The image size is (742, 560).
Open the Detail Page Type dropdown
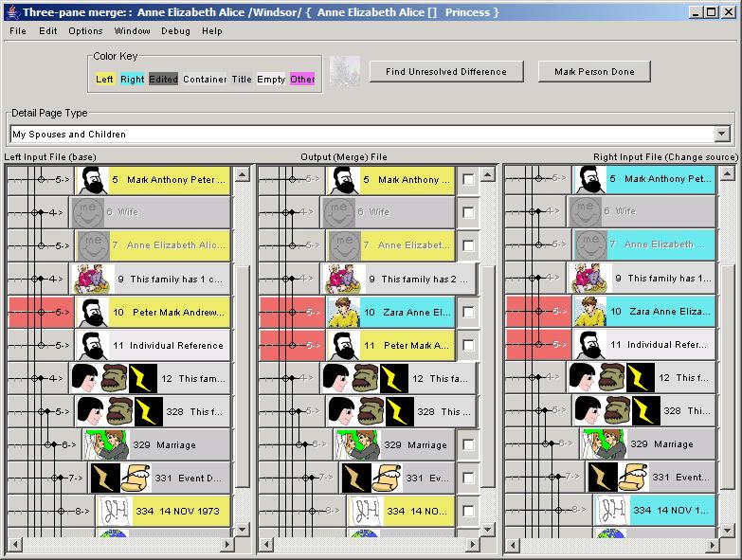pos(722,135)
